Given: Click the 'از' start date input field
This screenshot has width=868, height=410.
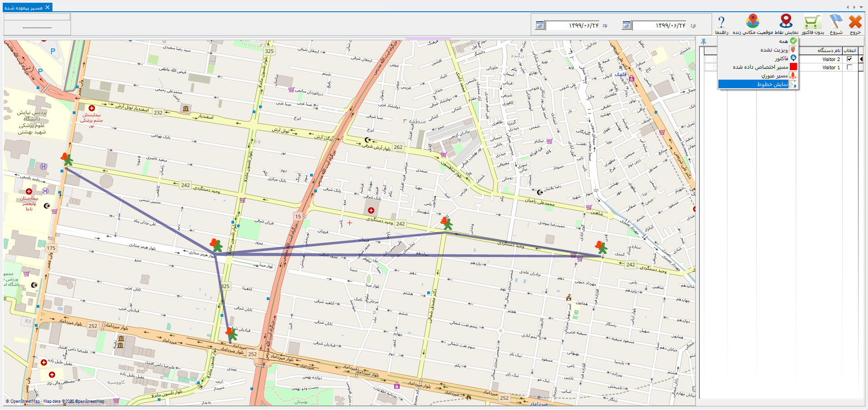Looking at the screenshot, I should (659, 25).
